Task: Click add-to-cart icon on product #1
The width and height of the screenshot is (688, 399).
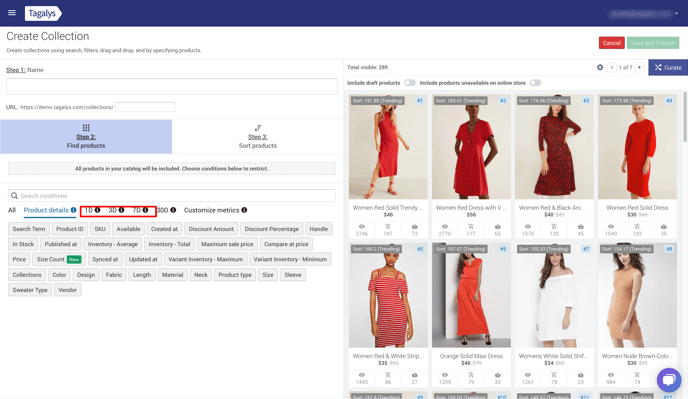Action: (x=388, y=226)
